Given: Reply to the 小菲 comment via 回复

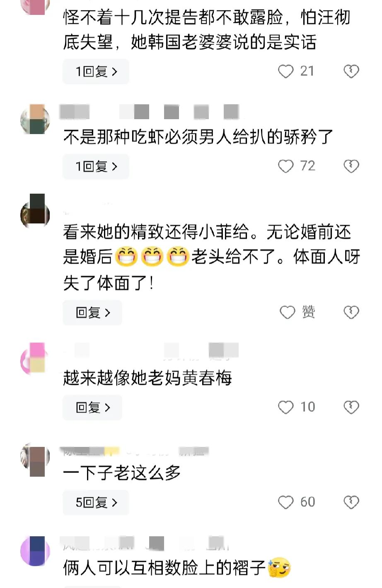Looking at the screenshot, I should click(x=92, y=312).
